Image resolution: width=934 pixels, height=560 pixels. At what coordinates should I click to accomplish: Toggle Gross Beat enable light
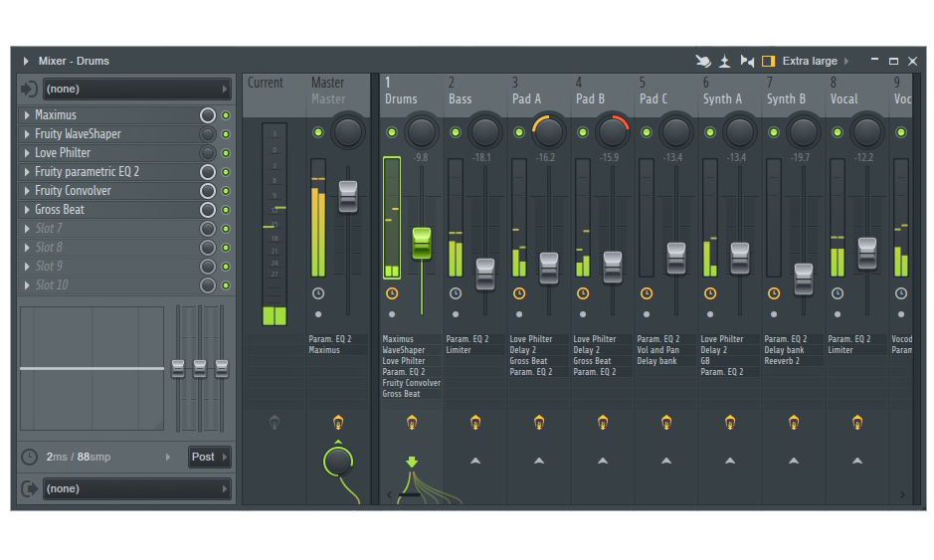point(226,210)
